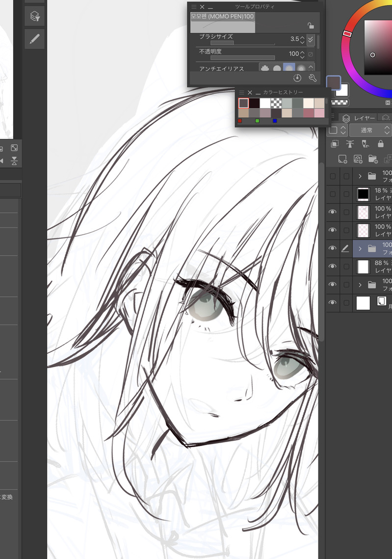
Task: Set layer as reference layer
Action: tap(350, 144)
